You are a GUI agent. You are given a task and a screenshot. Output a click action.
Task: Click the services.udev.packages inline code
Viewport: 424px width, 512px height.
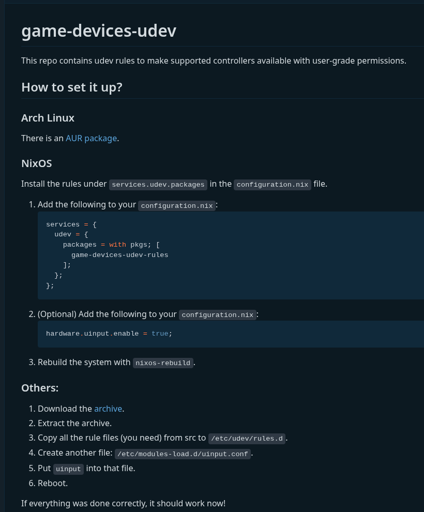pyautogui.click(x=158, y=185)
